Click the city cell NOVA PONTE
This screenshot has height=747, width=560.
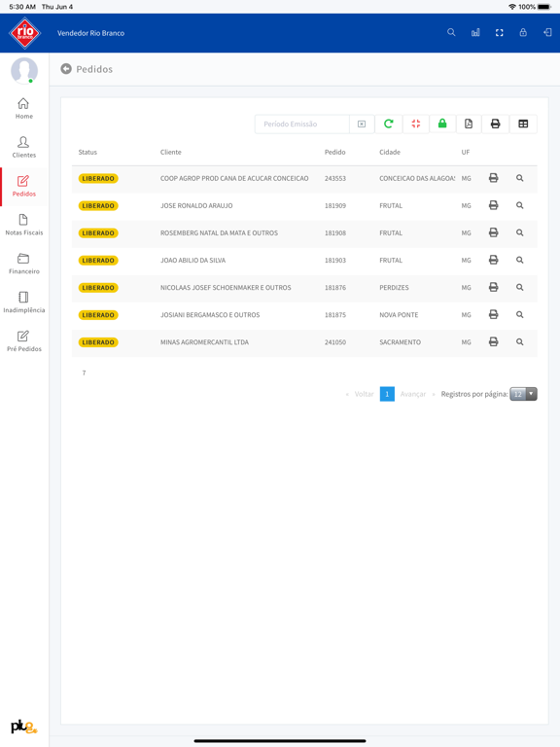tap(399, 315)
